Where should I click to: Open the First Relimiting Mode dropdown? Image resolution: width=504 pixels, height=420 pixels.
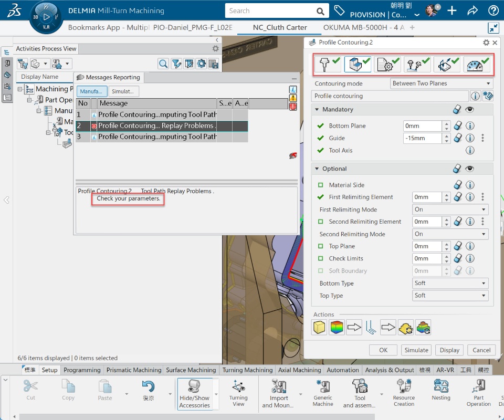point(450,209)
